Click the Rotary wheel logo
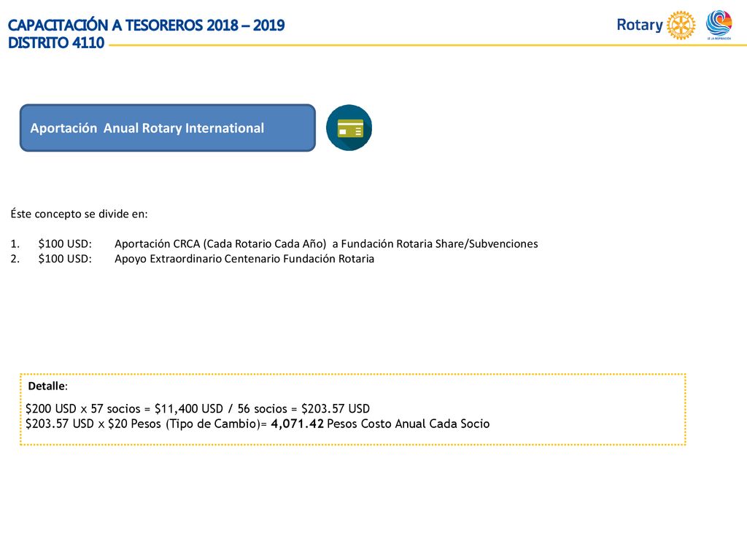Viewport: 747px width, 560px height. pos(681,25)
